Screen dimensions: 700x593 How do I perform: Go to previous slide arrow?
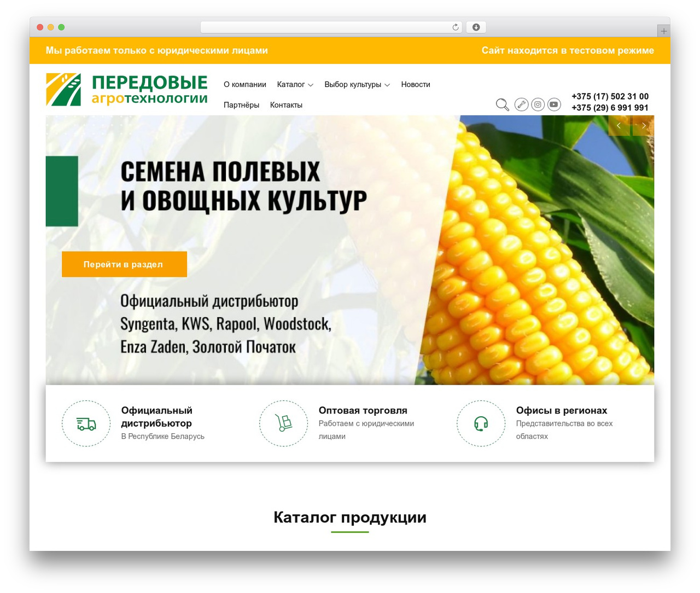[x=619, y=126]
